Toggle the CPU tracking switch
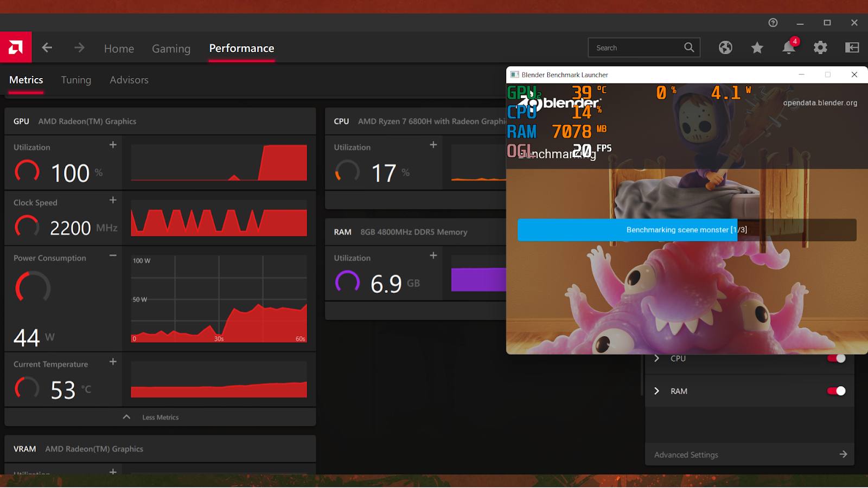 836,358
